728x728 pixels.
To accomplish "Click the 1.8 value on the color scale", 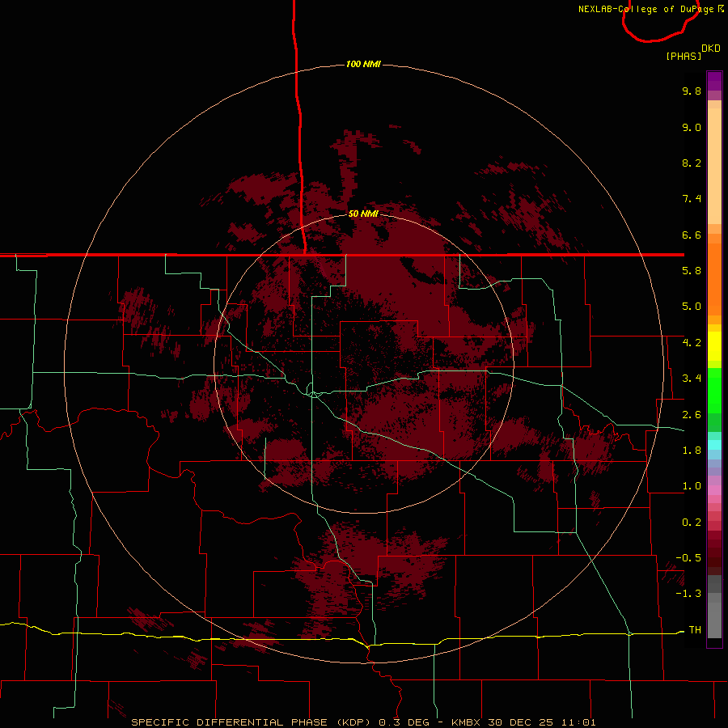I will click(692, 451).
